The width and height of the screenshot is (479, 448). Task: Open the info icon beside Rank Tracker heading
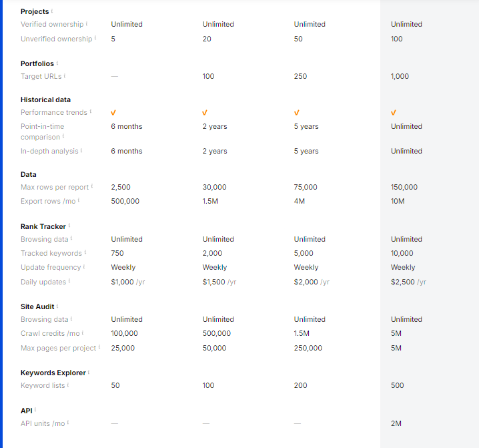(69, 226)
